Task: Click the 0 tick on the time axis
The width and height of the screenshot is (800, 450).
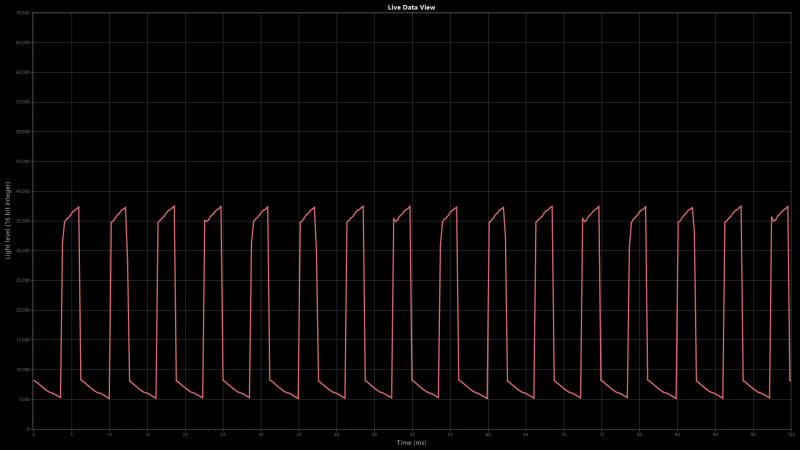Action: click(33, 435)
